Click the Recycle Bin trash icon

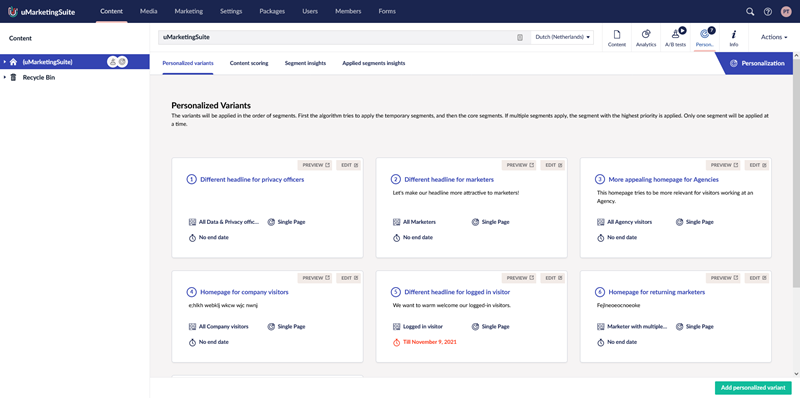click(x=13, y=78)
